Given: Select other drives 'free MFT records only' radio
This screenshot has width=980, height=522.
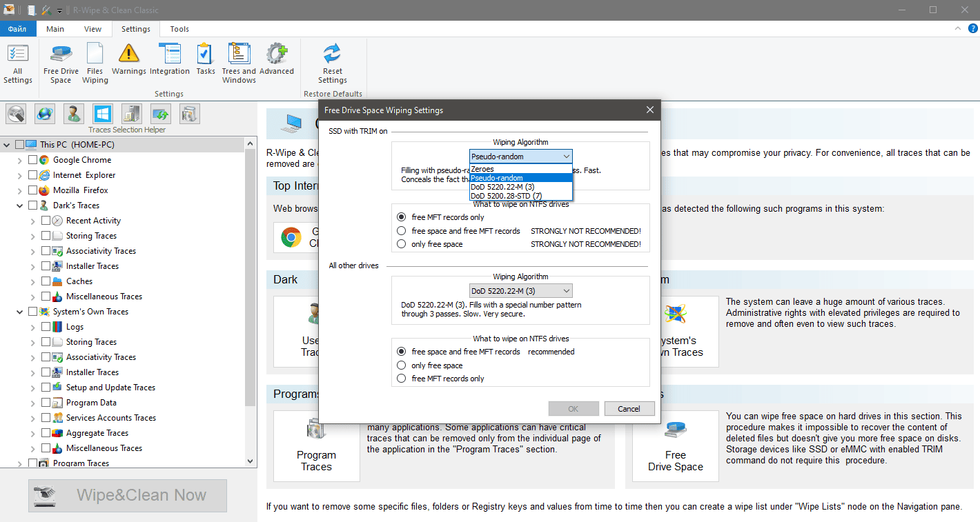Looking at the screenshot, I should [x=402, y=379].
